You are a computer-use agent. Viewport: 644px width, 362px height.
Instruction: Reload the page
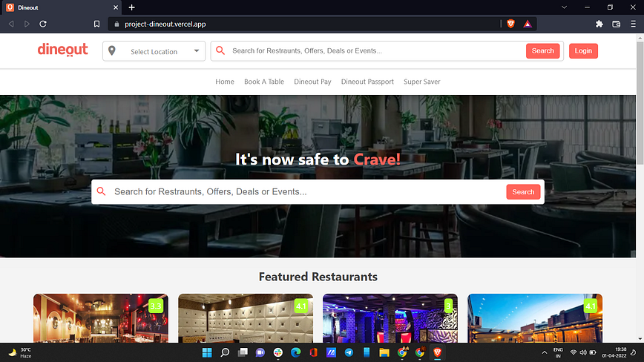[x=43, y=24]
